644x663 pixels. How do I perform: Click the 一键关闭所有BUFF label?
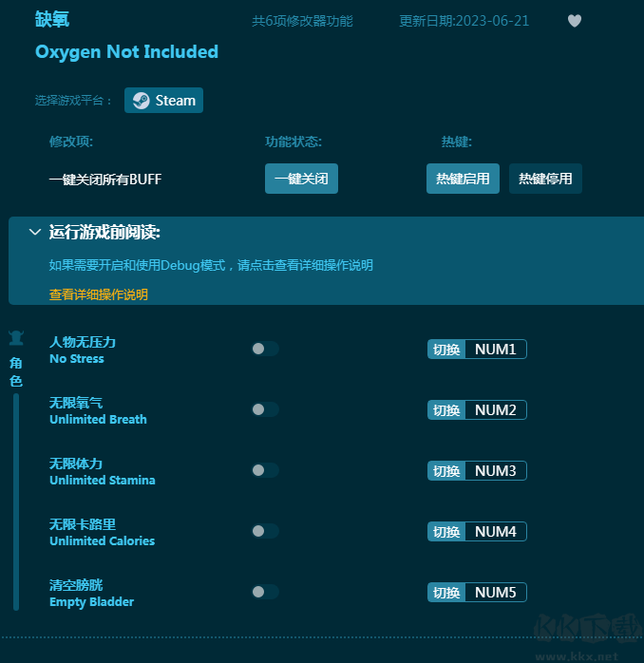tap(105, 180)
